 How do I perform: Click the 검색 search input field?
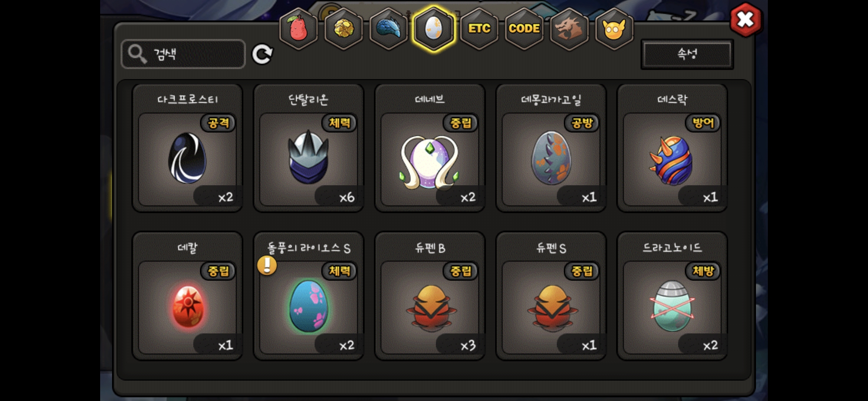tap(183, 54)
